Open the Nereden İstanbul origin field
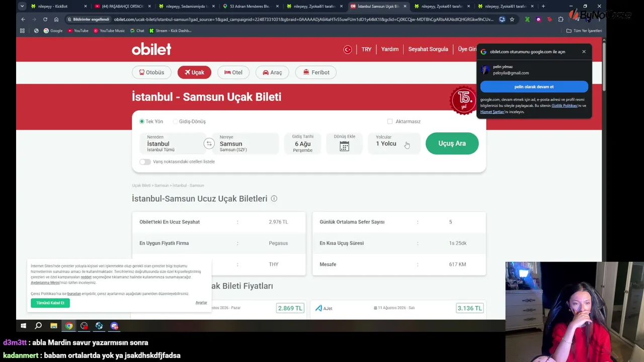644x362 pixels. (172, 143)
